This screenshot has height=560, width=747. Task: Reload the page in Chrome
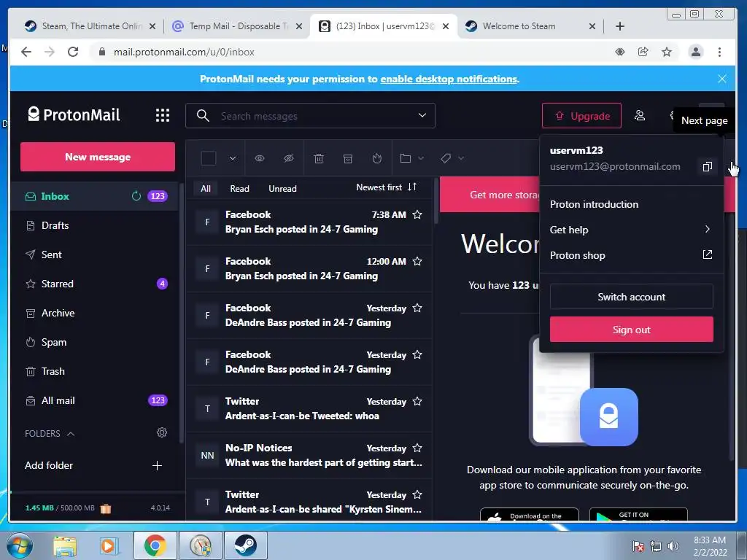pos(73,52)
